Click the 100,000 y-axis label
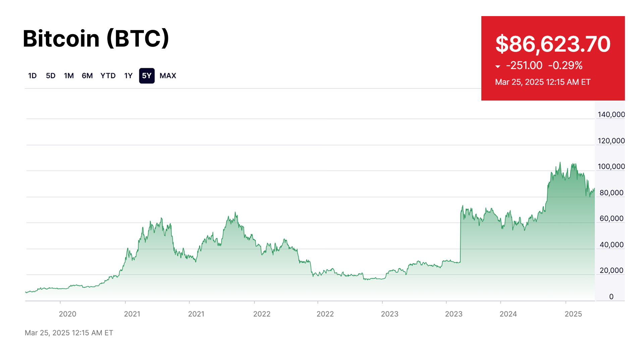The image size is (644, 362). pyautogui.click(x=611, y=167)
